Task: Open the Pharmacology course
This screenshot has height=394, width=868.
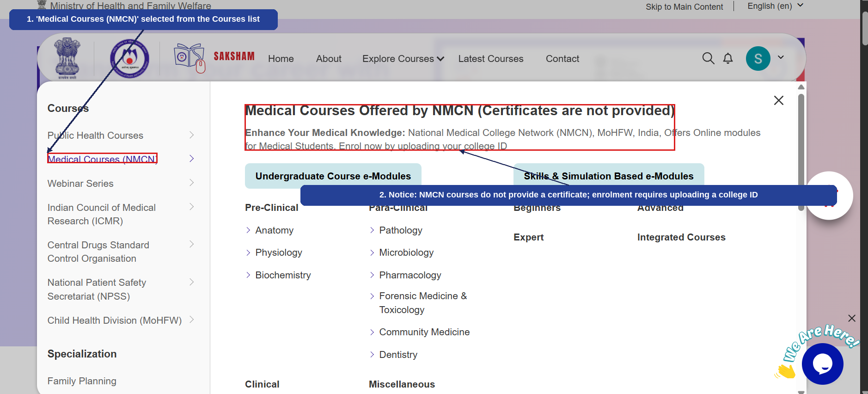Action: pyautogui.click(x=410, y=275)
